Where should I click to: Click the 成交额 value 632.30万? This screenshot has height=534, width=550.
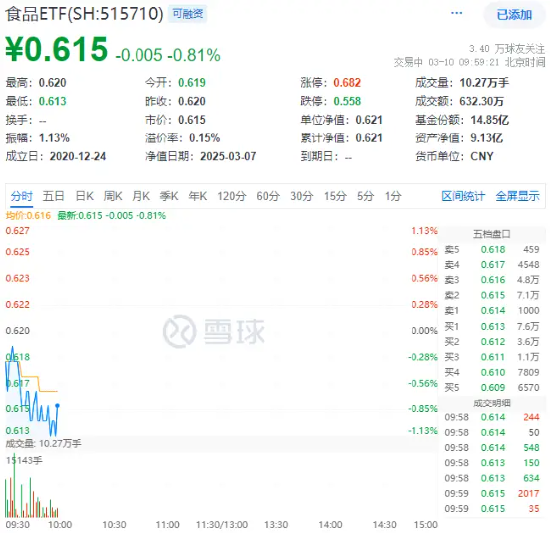point(482,101)
